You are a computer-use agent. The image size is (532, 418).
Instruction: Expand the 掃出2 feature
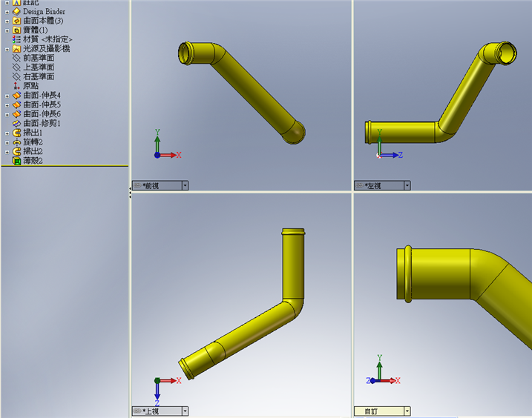(7, 152)
